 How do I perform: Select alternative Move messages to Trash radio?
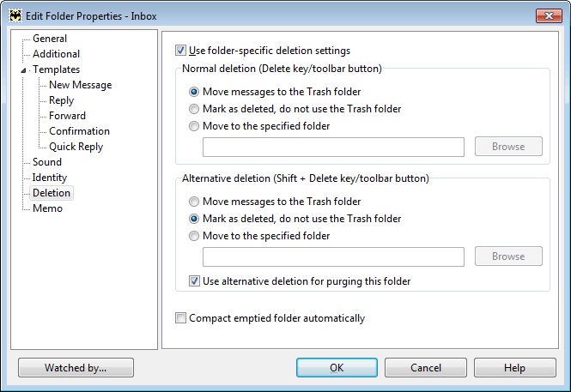click(x=194, y=202)
